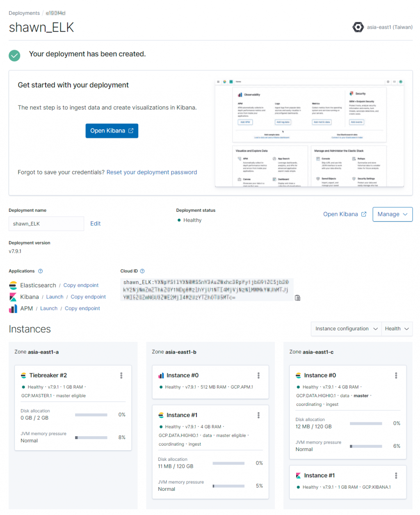Click Elasticsearch icon on zone b Instance #1
420x515 pixels.
pos(161,415)
